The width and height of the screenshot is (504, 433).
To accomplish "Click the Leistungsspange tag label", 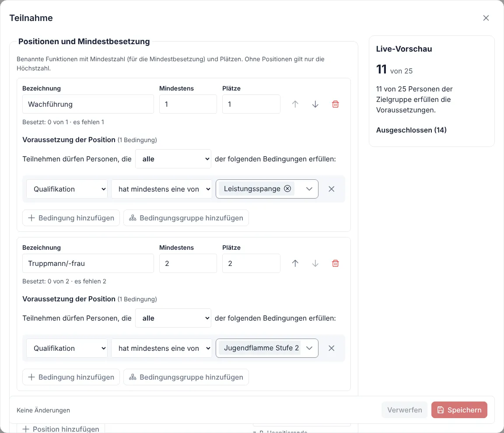I will tap(252, 189).
